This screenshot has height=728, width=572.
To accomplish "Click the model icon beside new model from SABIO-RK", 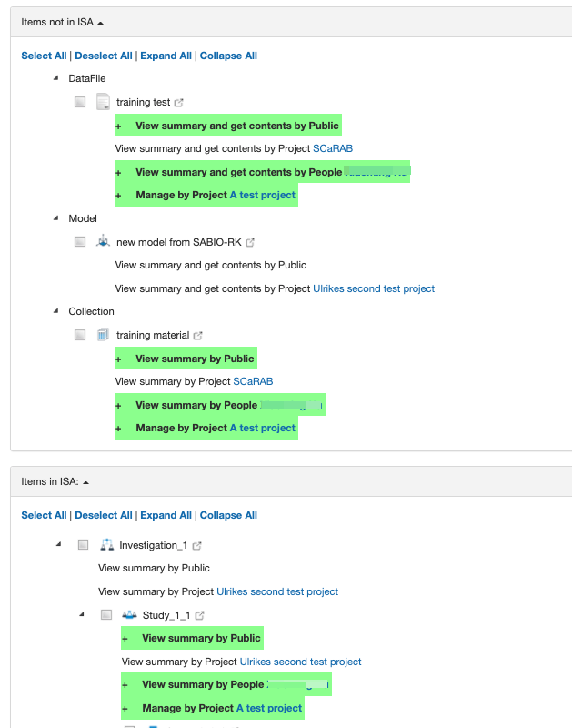I will click(103, 242).
